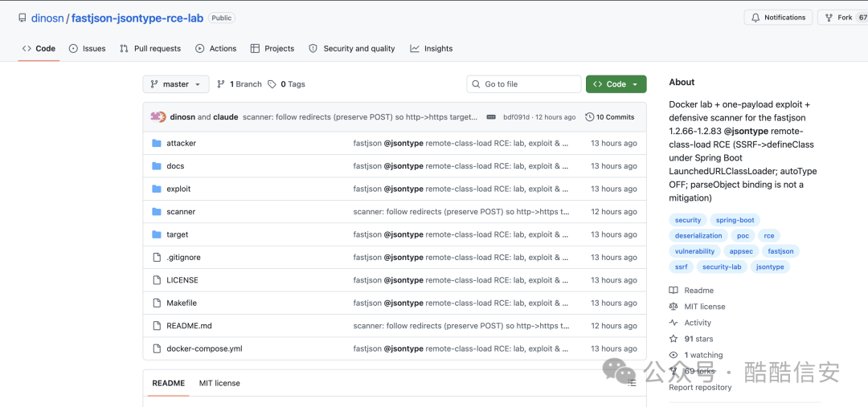Viewport: 868px width, 407px height.
Task: Click the security topic tag
Action: [x=687, y=220]
